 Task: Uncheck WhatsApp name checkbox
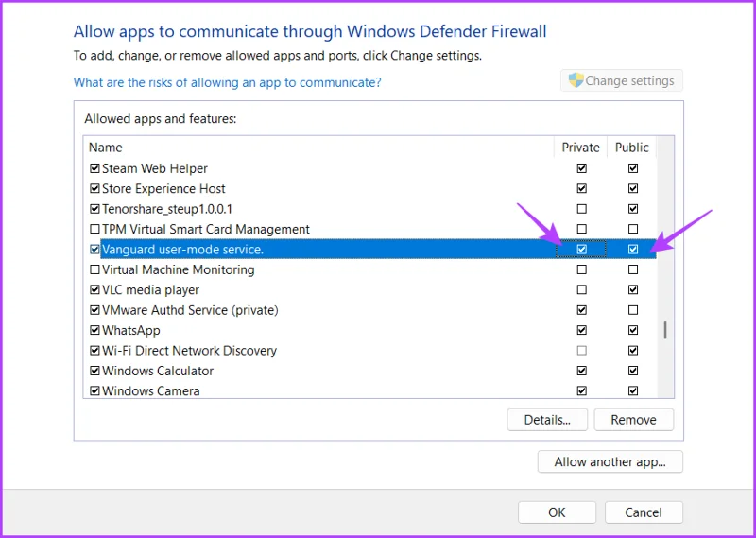click(x=95, y=331)
